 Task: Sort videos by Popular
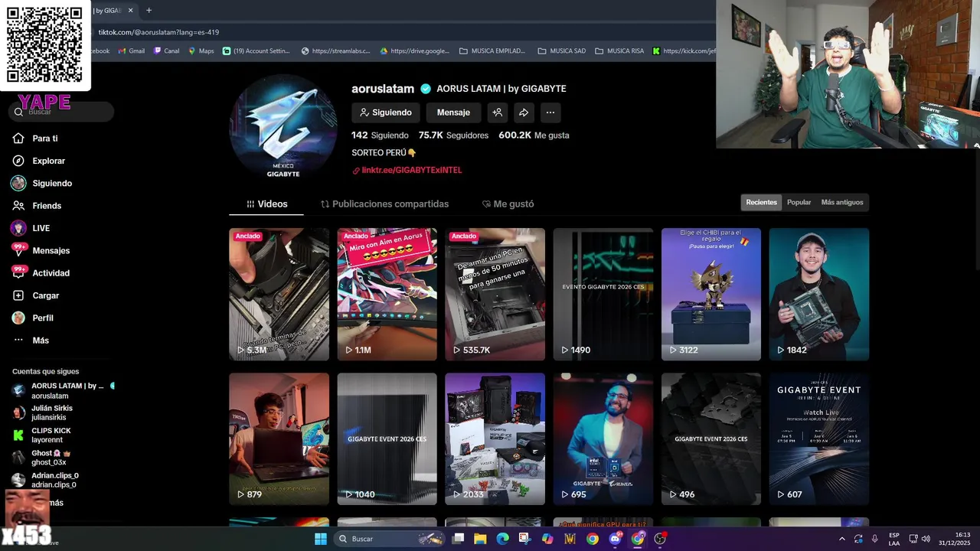coord(799,202)
